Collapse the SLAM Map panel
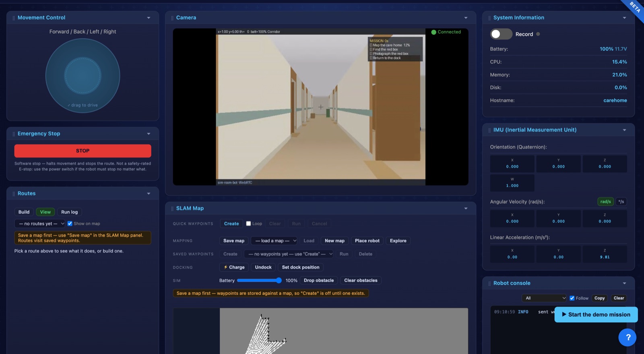644x354 pixels. [466, 209]
